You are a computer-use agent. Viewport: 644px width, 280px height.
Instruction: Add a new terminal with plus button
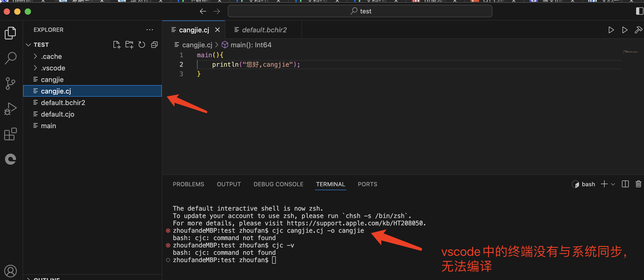point(604,184)
